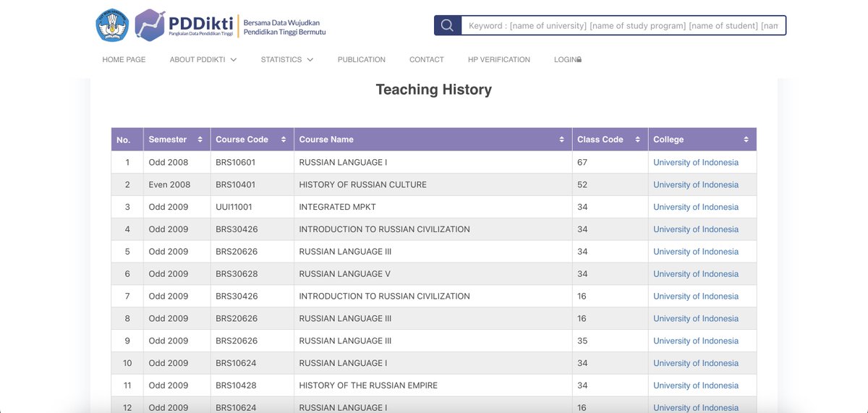
Task: Select course code BRS10428
Action: [236, 386]
